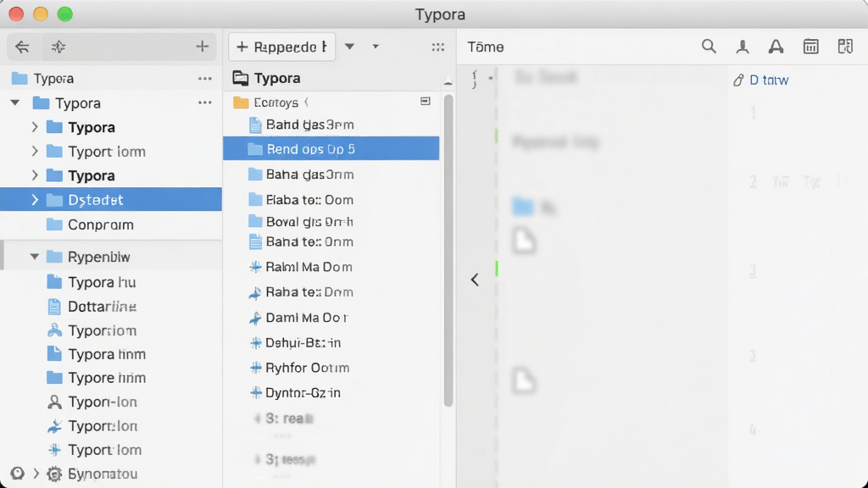Image resolution: width=868 pixels, height=488 pixels.
Task: Open the large dropdown arrow after Rappede
Action: point(349,47)
